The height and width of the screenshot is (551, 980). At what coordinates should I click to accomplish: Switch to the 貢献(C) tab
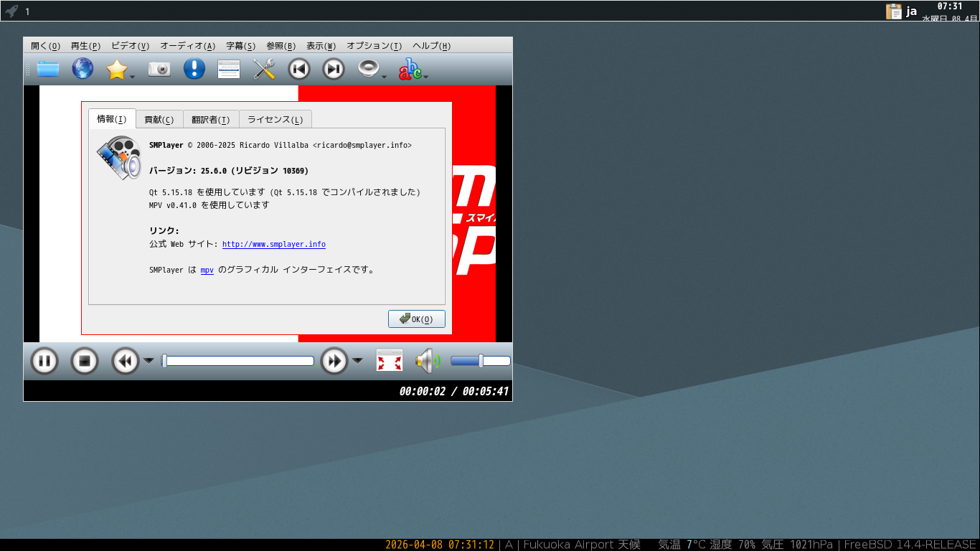(159, 120)
